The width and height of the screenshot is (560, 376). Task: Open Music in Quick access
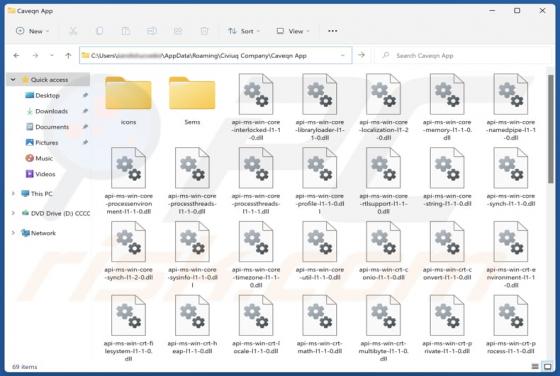pos(44,158)
